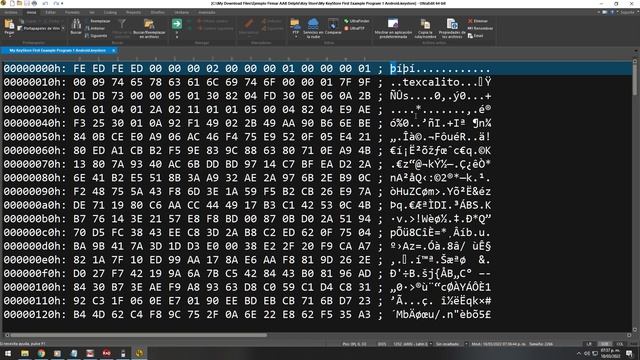This screenshot has height=360, width=640.
Task: Expand the FTP dropdown arrow
Action: pyautogui.click(x=295, y=37)
